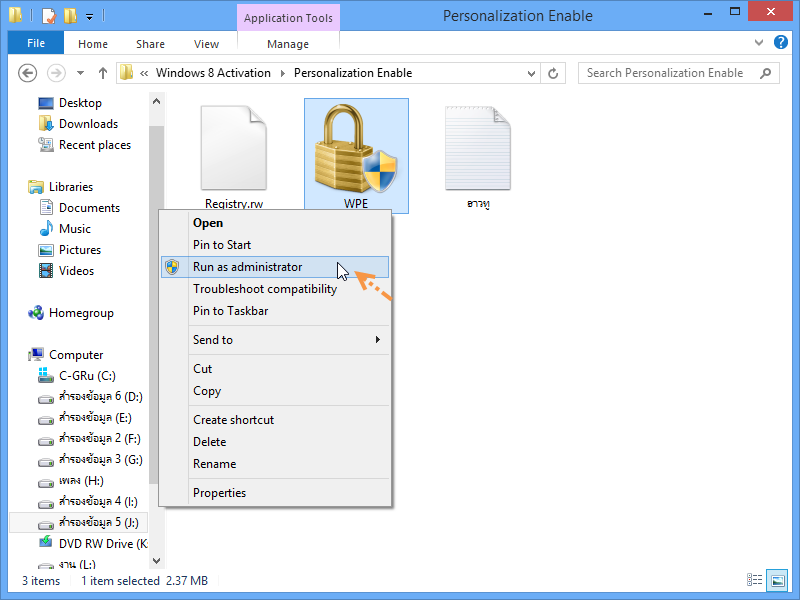The width and height of the screenshot is (800, 600).
Task: Open the (G:) drive entry
Action: click(90, 460)
